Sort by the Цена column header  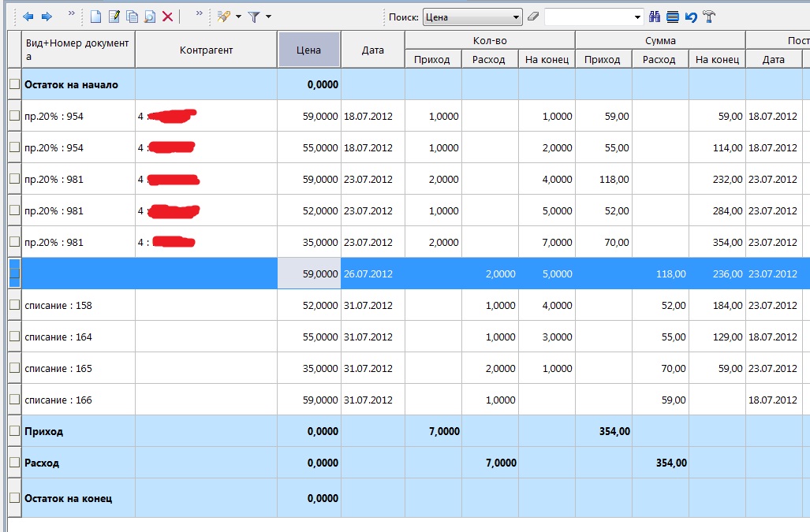click(309, 50)
